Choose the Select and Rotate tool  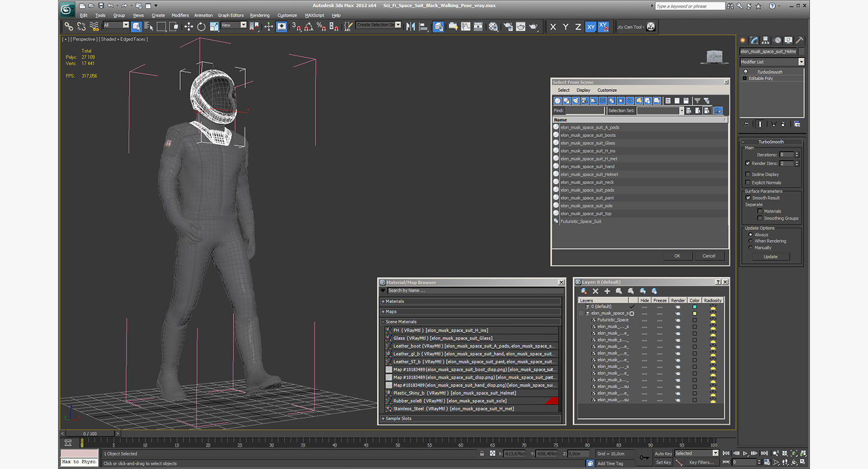201,26
